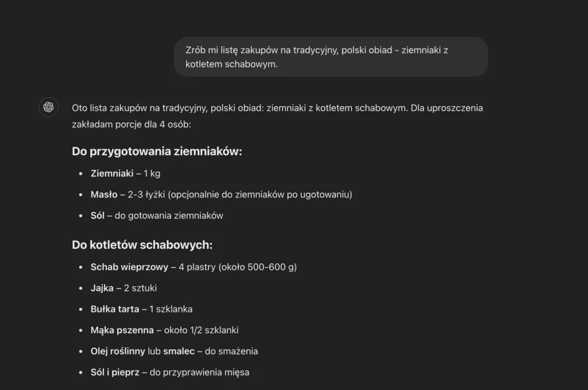This screenshot has height=390, width=588.
Task: Click the "Jajka" list entry
Action: pos(102,288)
